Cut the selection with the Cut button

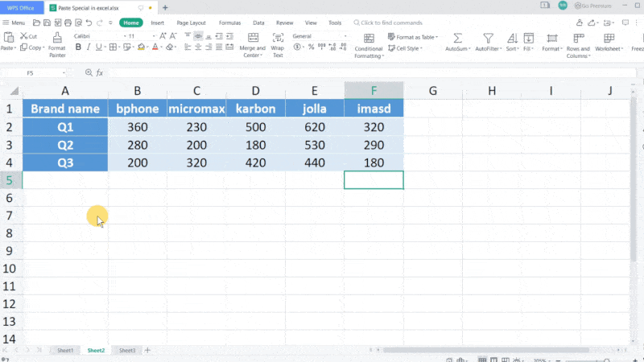(x=29, y=36)
